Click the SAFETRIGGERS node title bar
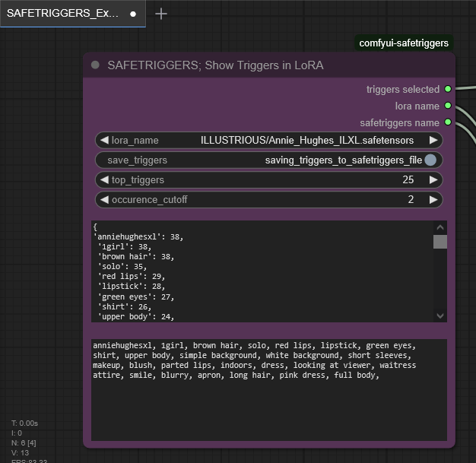476x463 pixels. point(266,65)
